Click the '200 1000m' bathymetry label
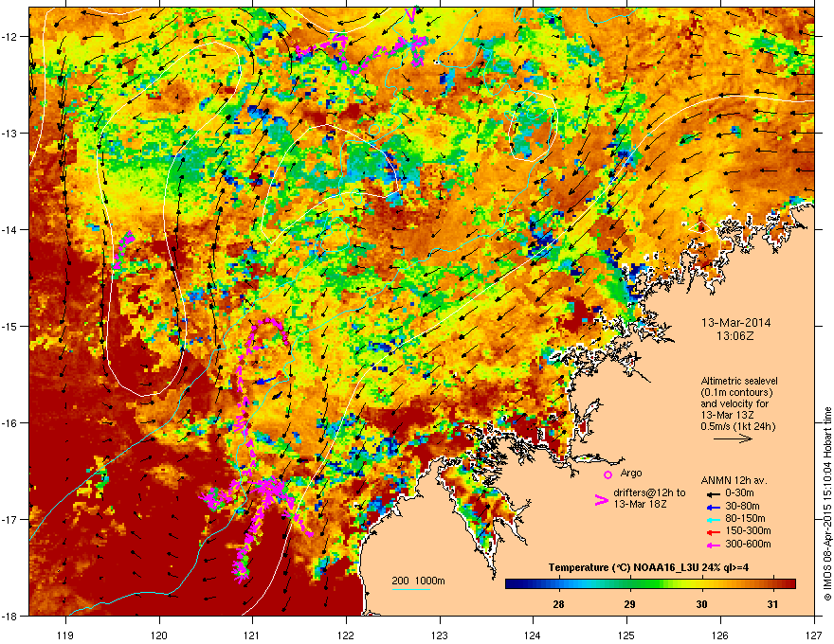Screen dimensions: 834x644 (x=418, y=581)
